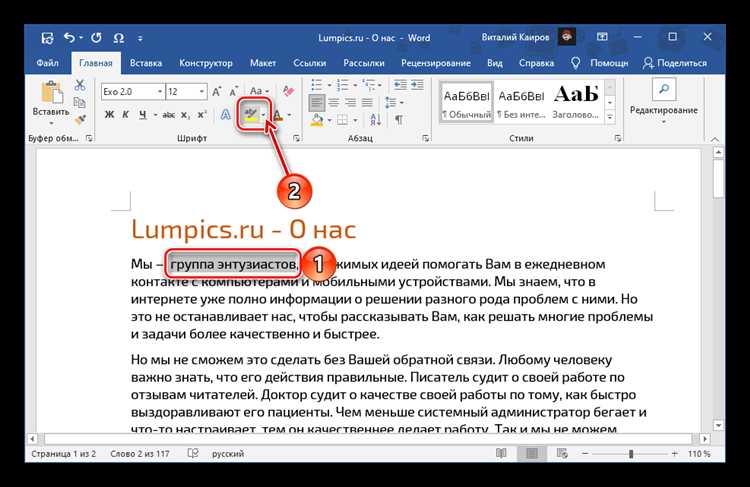Viewport: 750px width, 487px height.
Task: Apply superscript formatting
Action: [x=202, y=115]
